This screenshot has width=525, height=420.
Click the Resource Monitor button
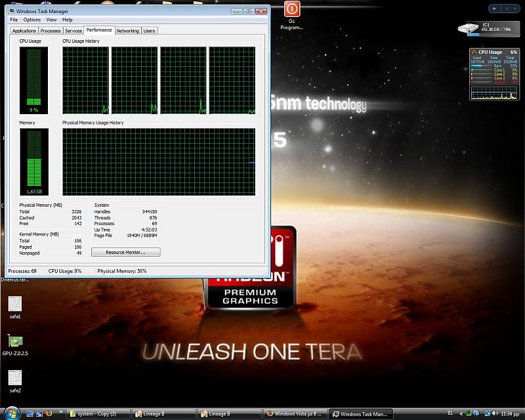pos(125,252)
